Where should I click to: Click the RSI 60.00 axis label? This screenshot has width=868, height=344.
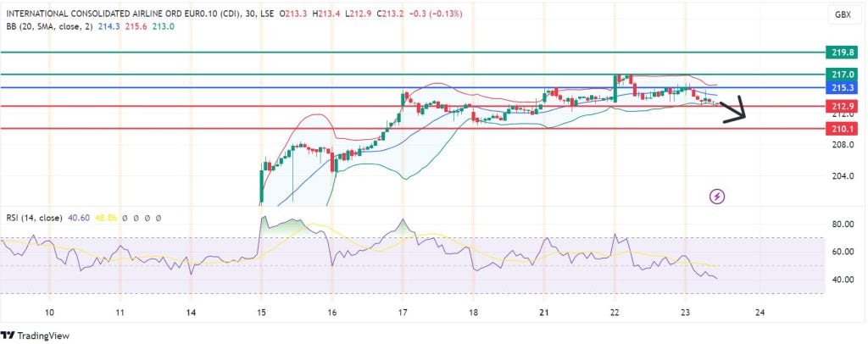[x=844, y=252]
